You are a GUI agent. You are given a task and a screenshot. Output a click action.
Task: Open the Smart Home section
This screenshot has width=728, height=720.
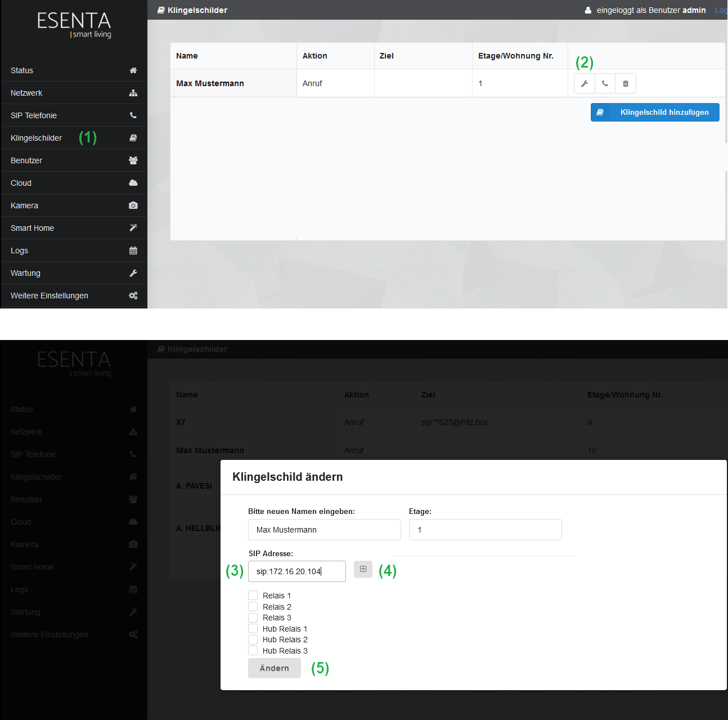pyautogui.click(x=74, y=228)
